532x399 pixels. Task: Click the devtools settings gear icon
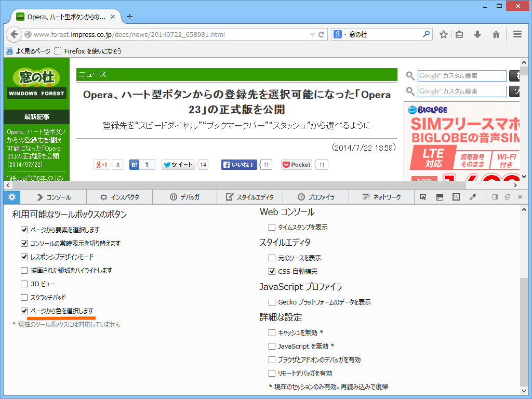coord(11,197)
